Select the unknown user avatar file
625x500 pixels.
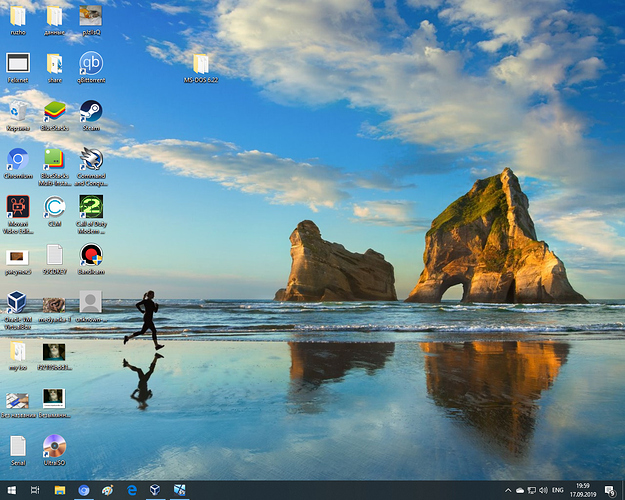click(x=91, y=306)
